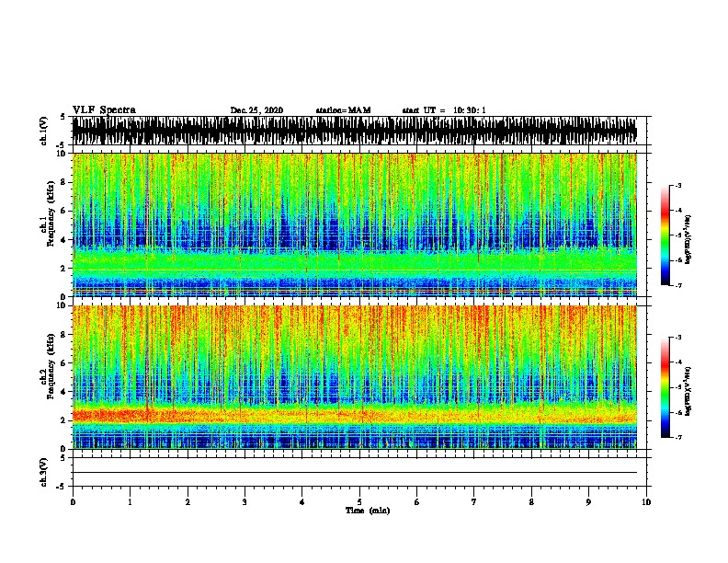
Task: Click the ch.1 "Frequency (kHz)" axis label
Action: tap(51, 213)
